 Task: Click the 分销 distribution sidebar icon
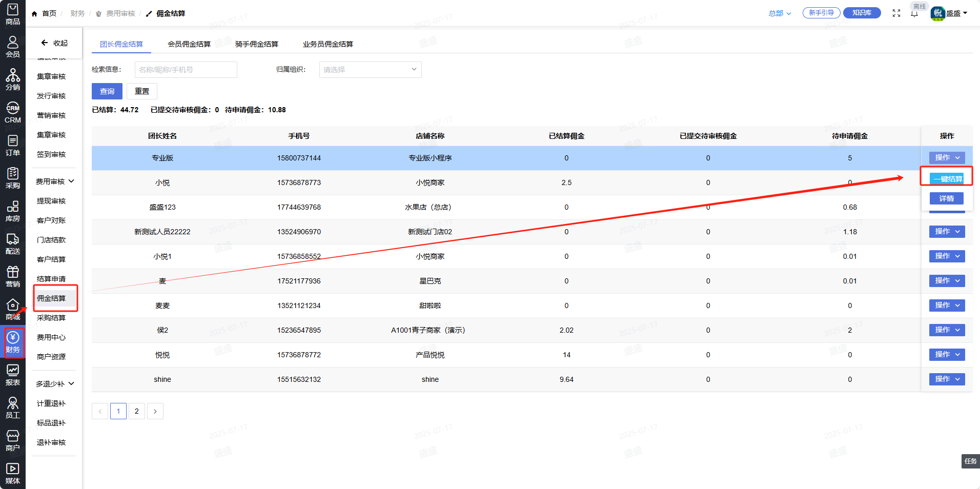tap(13, 79)
